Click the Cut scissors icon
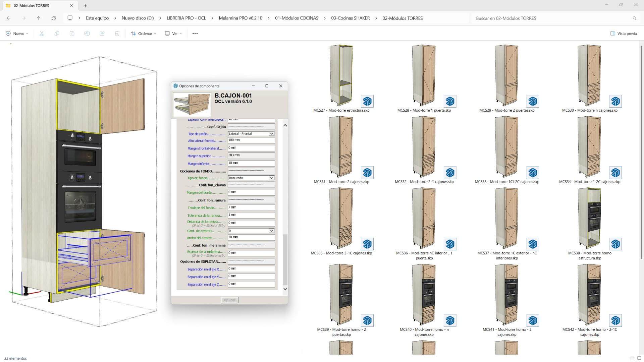Image resolution: width=644 pixels, height=362 pixels. tap(42, 34)
